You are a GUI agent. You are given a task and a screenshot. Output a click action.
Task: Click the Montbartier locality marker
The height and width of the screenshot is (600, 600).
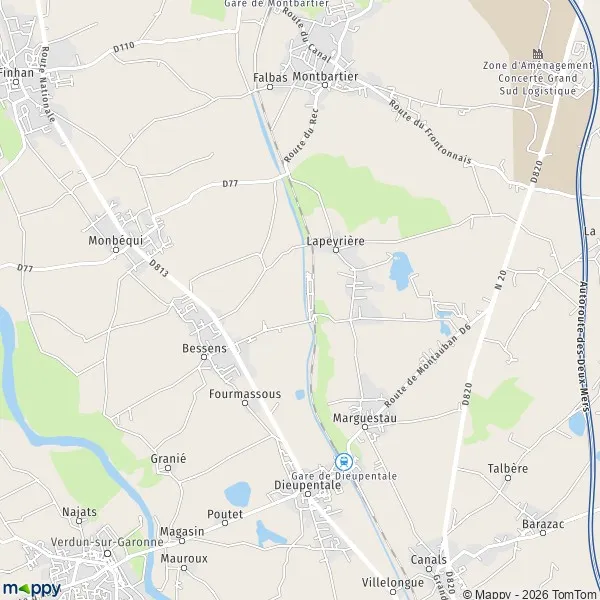325,85
